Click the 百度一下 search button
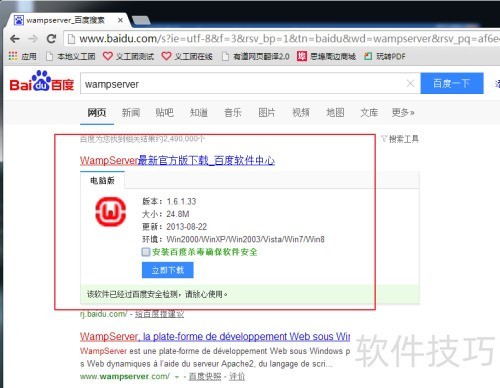 452,83
